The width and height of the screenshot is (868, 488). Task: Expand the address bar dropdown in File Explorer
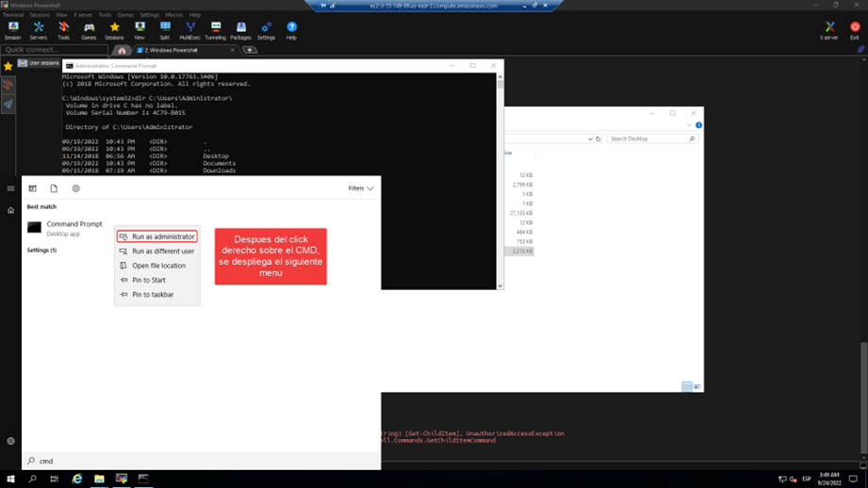pyautogui.click(x=590, y=138)
